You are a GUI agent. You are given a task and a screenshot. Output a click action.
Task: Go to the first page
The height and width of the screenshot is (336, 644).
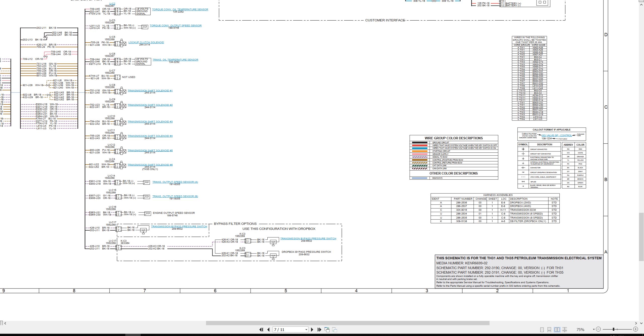coord(261,329)
